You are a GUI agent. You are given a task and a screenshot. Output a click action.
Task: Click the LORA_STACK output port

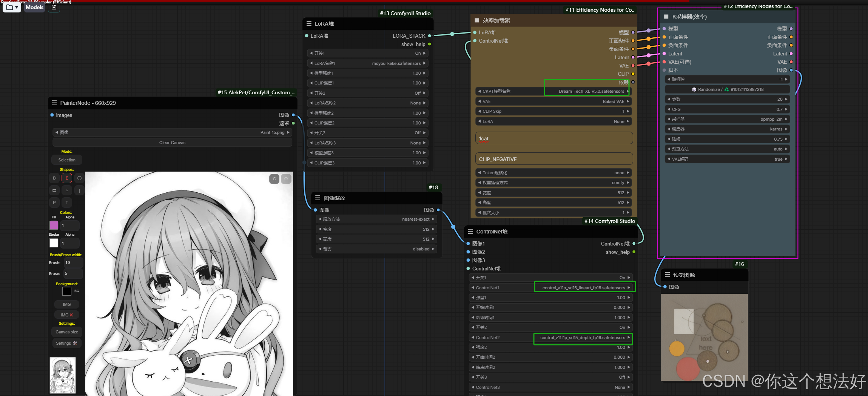[430, 36]
